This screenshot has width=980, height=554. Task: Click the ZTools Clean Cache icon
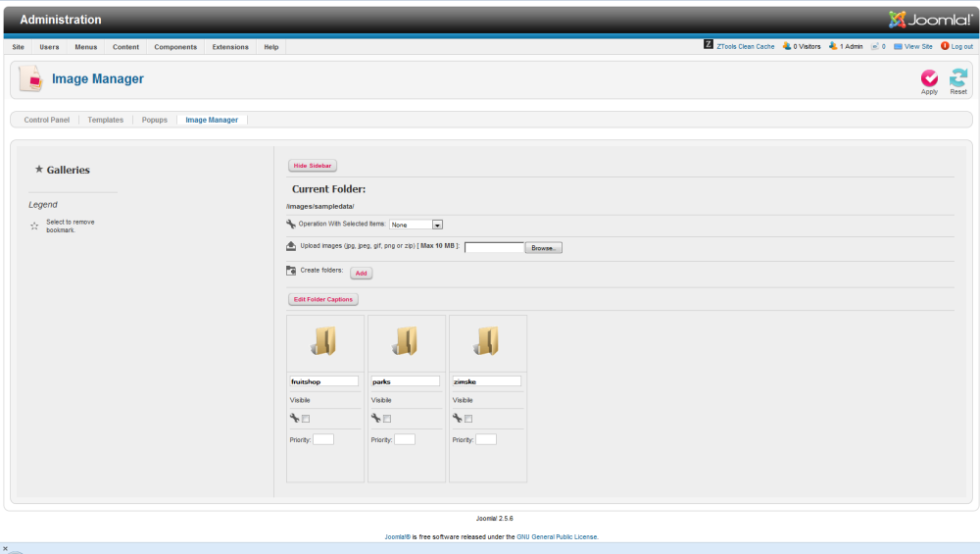(x=709, y=44)
